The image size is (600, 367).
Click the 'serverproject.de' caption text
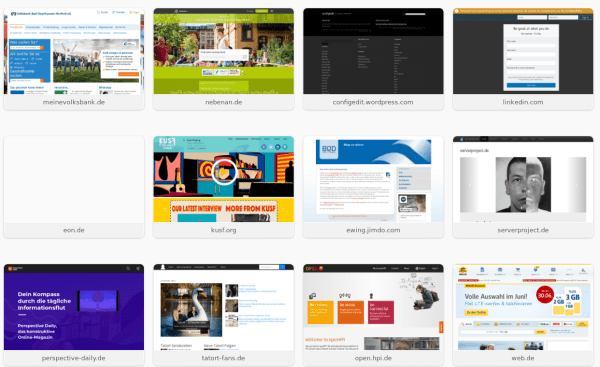tap(523, 230)
